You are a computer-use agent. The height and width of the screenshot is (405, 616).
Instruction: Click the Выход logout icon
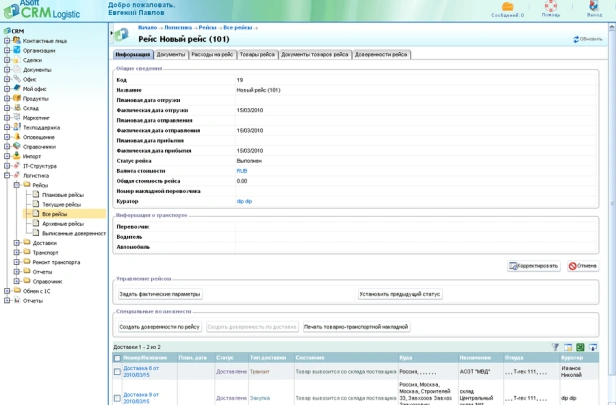click(x=594, y=7)
